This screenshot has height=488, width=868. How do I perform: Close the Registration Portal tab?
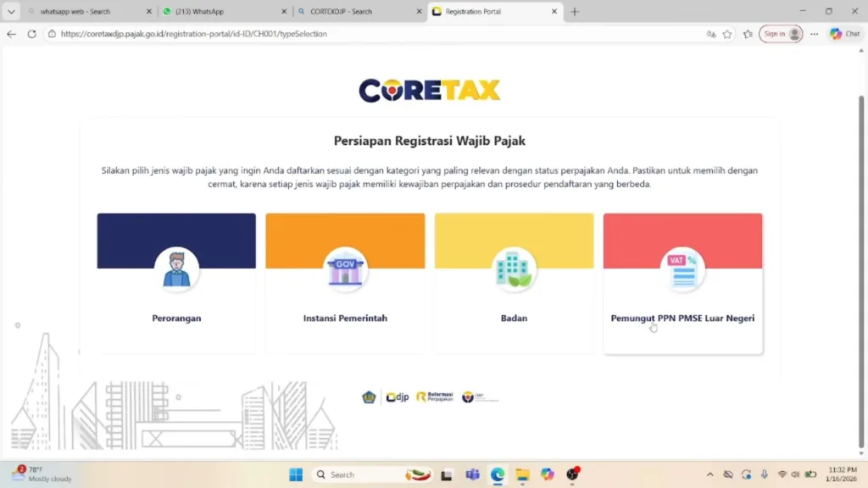554,11
